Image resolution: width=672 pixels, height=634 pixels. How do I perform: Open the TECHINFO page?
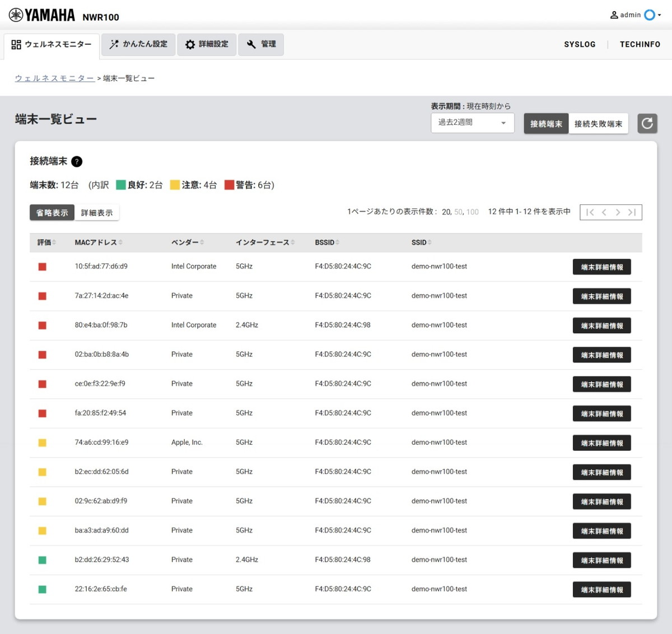click(640, 44)
